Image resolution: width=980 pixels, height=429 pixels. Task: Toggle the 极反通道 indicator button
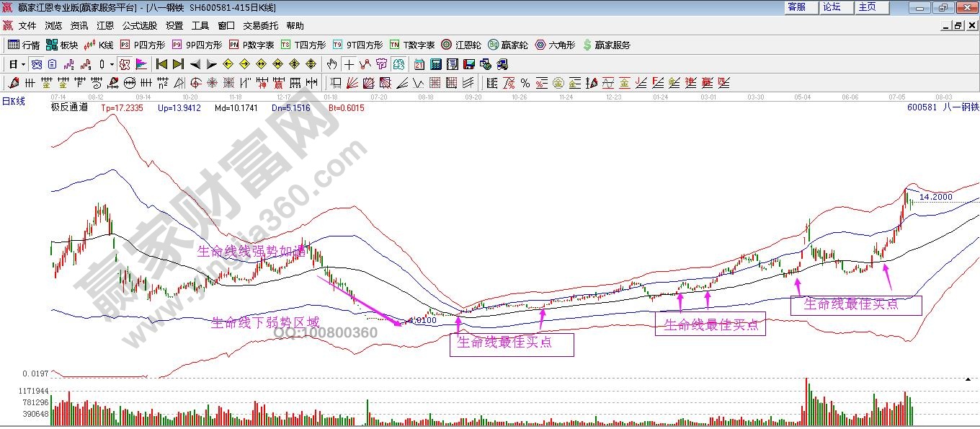coord(69,107)
